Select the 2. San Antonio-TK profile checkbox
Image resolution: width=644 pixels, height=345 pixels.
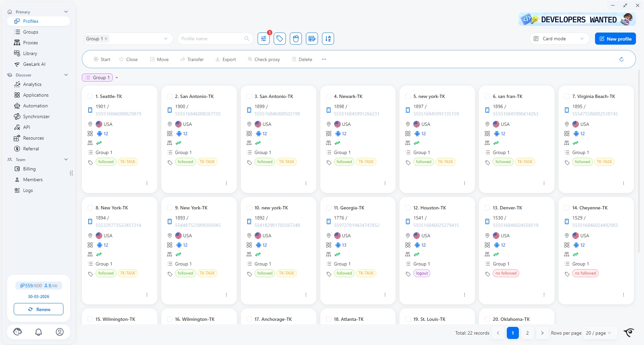pyautogui.click(x=170, y=96)
